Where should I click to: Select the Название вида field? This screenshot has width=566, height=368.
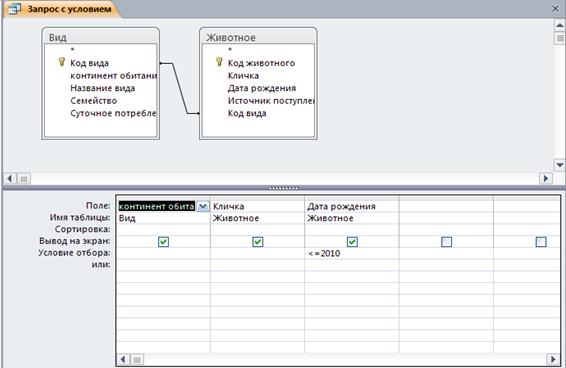click(x=103, y=88)
